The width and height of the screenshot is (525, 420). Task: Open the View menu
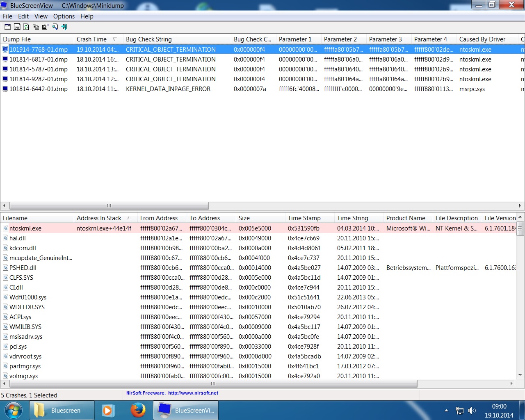(41, 16)
